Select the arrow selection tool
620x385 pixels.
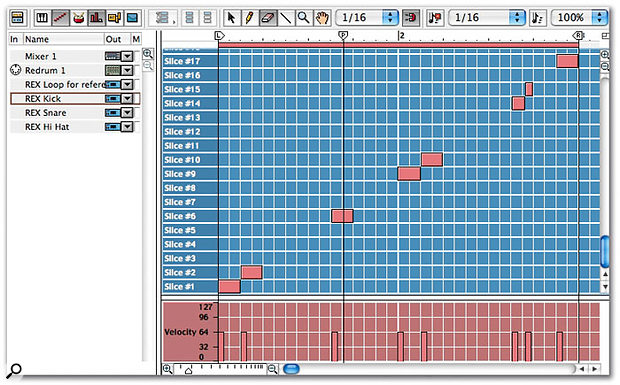click(x=231, y=18)
